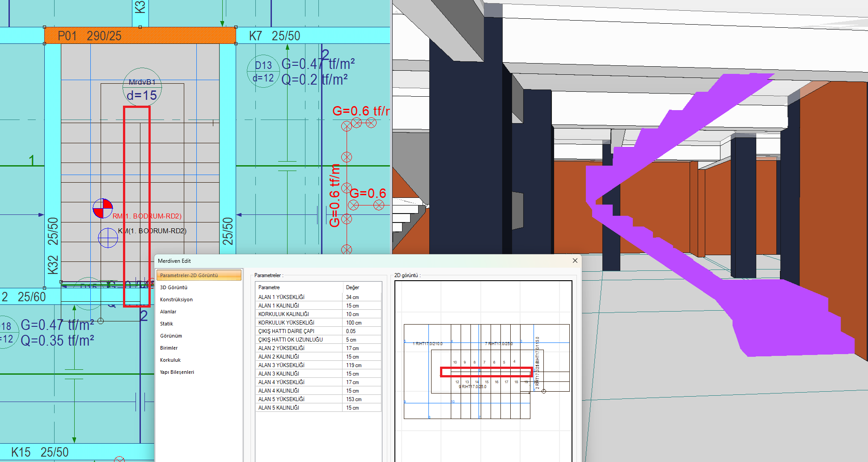This screenshot has width=868, height=462.
Task: Open the Korkuluk settings section
Action: 170,360
